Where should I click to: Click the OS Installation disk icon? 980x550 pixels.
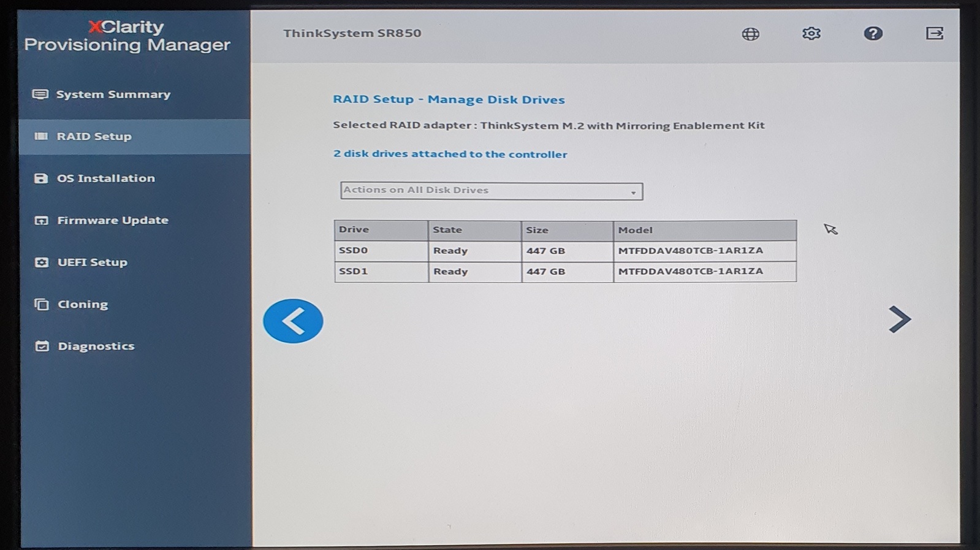click(41, 178)
